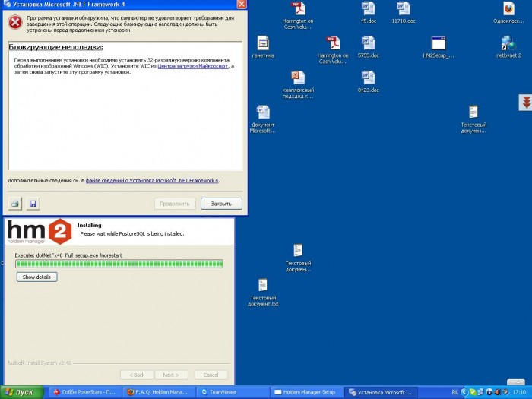The width and height of the screenshot is (532, 399).
Task: Select the HM2Setup installer desktop icon
Action: [x=439, y=47]
